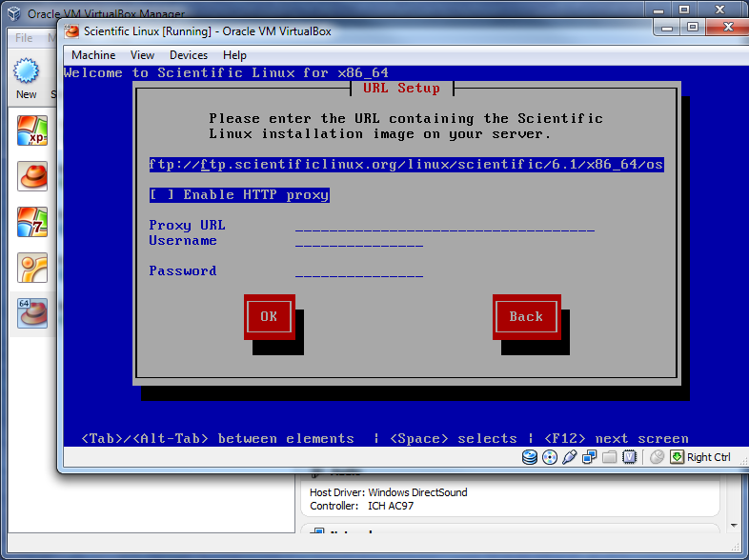Click the Right Ctrl host key label

(708, 457)
